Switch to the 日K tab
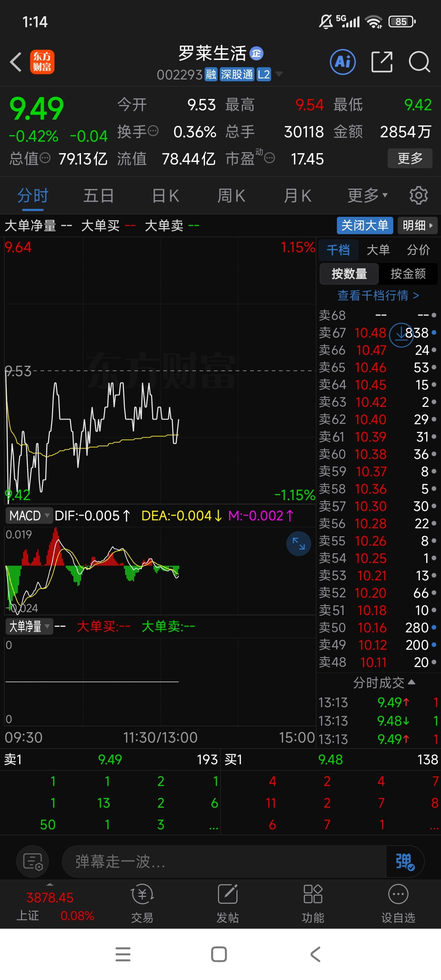The width and height of the screenshot is (441, 980). point(165,195)
